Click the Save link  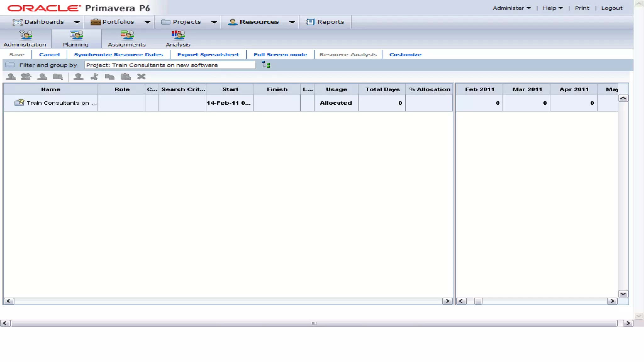17,55
